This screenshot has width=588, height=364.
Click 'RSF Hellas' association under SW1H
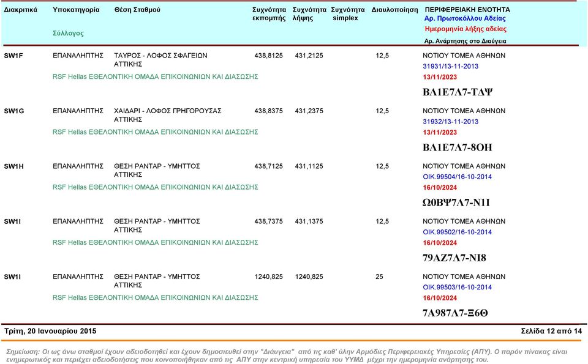coord(155,187)
